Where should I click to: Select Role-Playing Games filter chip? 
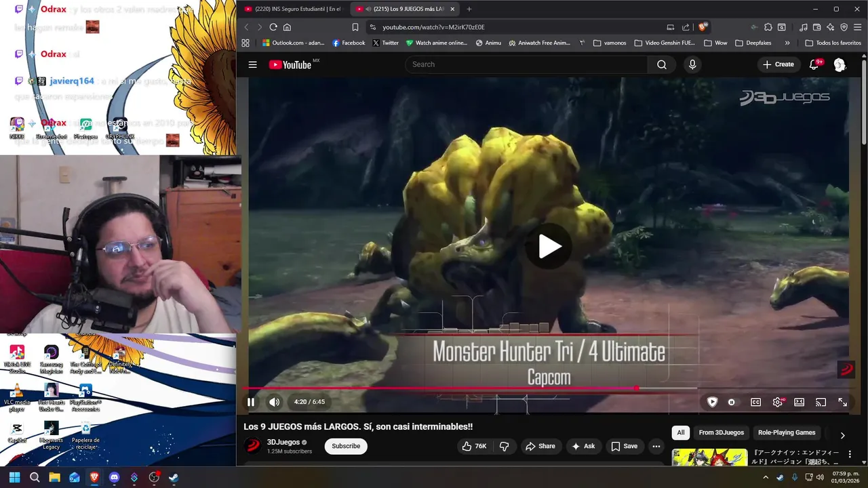tap(787, 432)
